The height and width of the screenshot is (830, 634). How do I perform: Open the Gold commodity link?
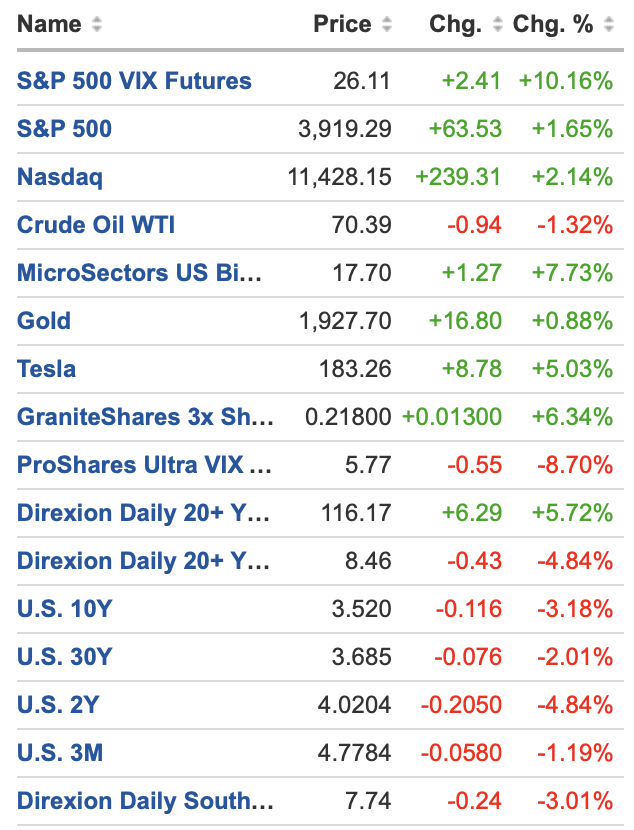44,321
